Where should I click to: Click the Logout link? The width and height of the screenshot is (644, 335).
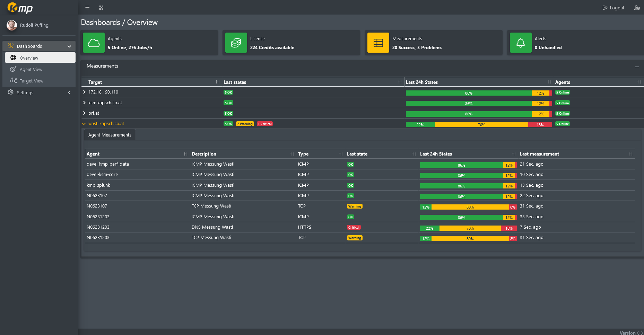coord(613,8)
